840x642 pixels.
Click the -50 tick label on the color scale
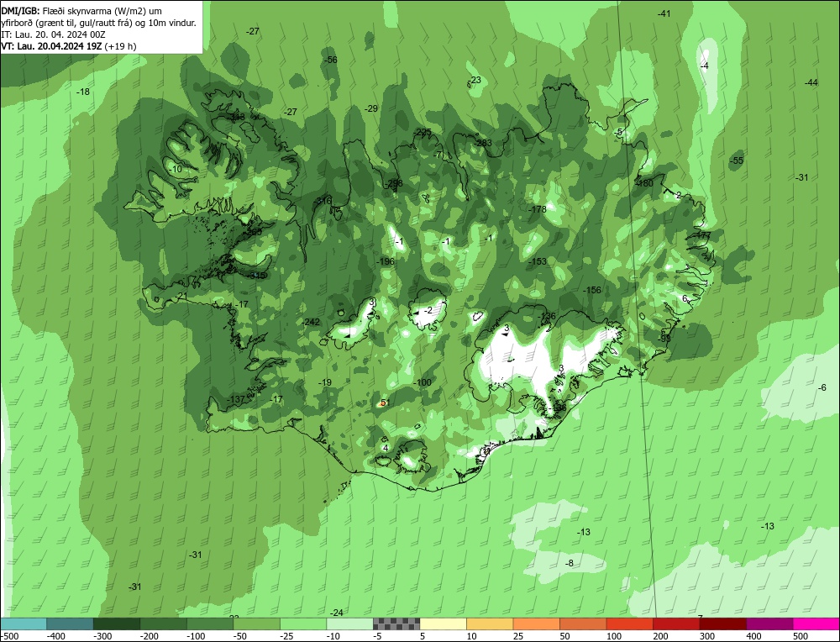[x=240, y=636]
